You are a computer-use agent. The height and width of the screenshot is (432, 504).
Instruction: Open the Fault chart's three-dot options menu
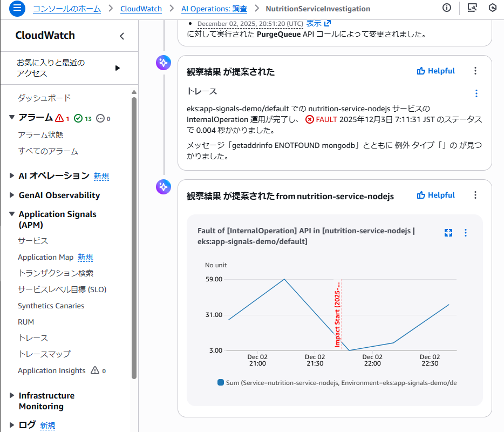[x=466, y=233]
